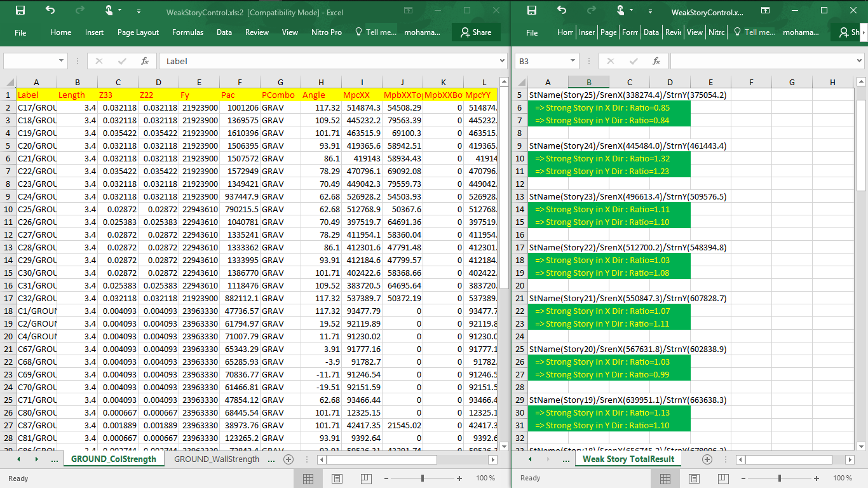Click zoom in plus in left status bar
The width and height of the screenshot is (868, 488).
459,478
